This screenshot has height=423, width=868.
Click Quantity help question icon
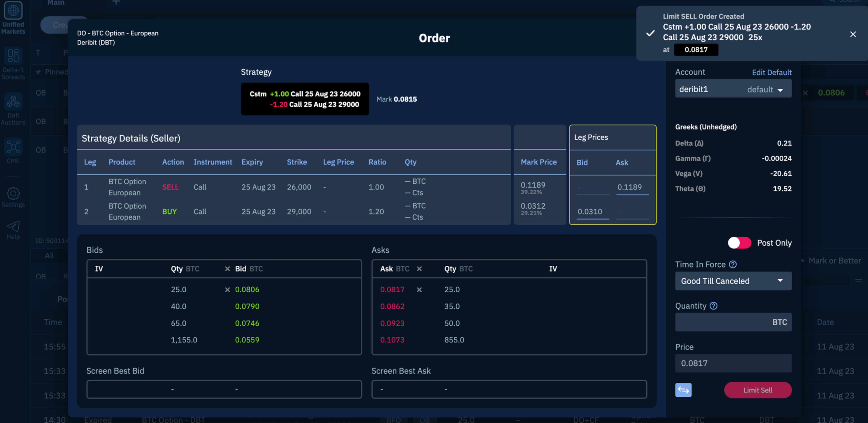713,306
